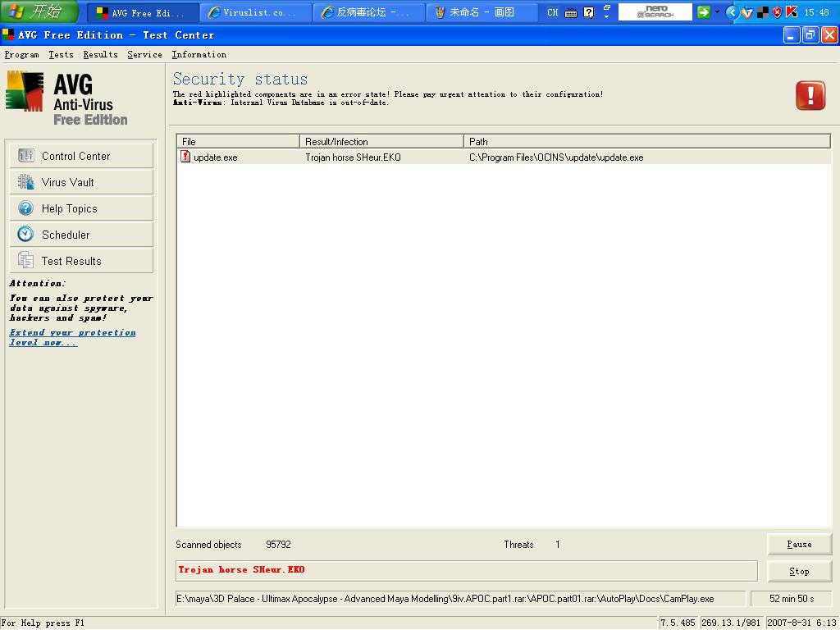Open Help Topics
The height and width of the screenshot is (630, 840).
[x=81, y=208]
